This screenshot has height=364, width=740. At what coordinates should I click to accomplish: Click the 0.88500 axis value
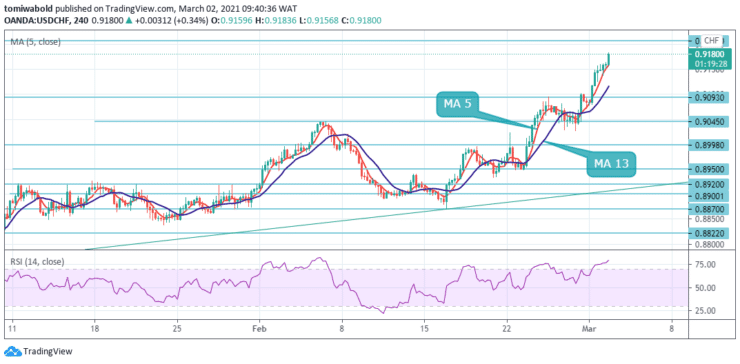point(709,219)
